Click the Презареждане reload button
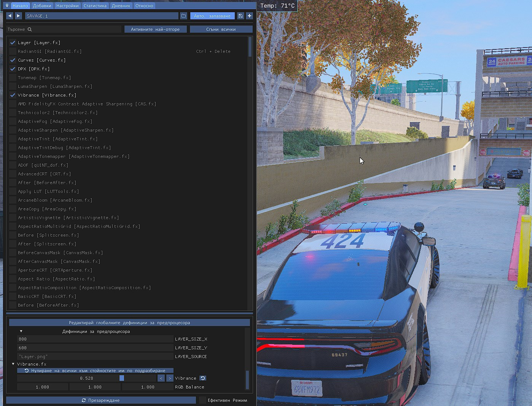The image size is (532, 406). 101,400
